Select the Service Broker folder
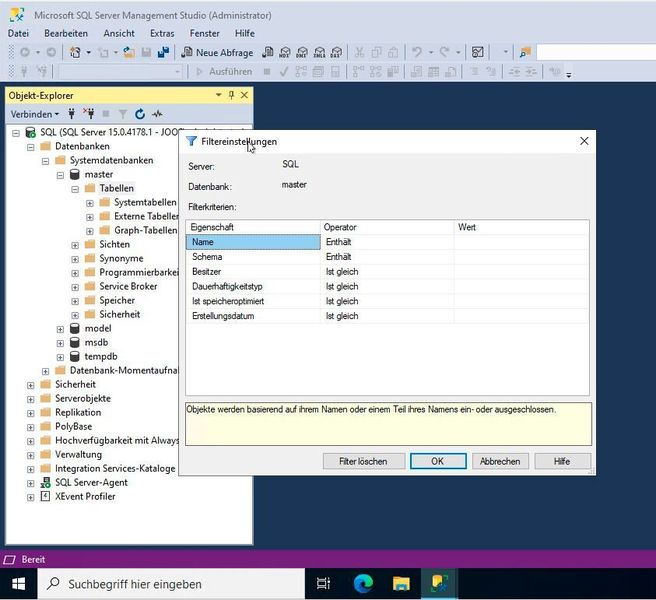Viewport: 656px width, 600px height. 128,286
